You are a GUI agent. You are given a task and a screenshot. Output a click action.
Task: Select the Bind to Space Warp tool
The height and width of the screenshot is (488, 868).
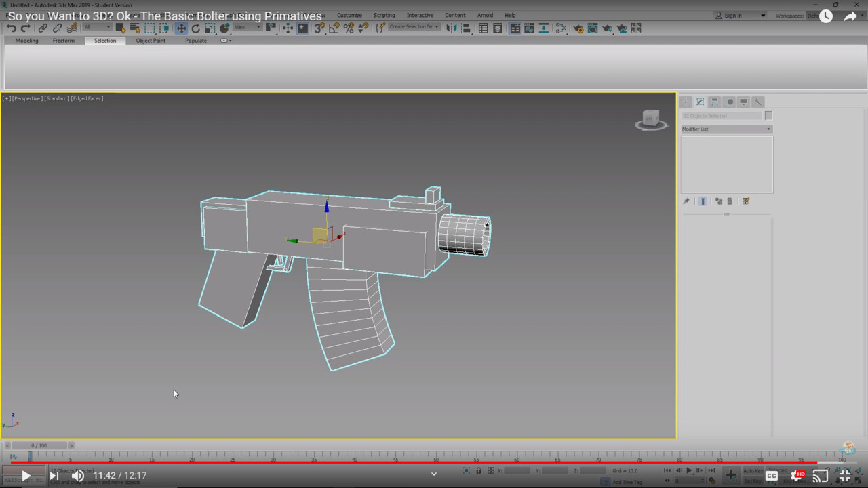click(x=72, y=28)
